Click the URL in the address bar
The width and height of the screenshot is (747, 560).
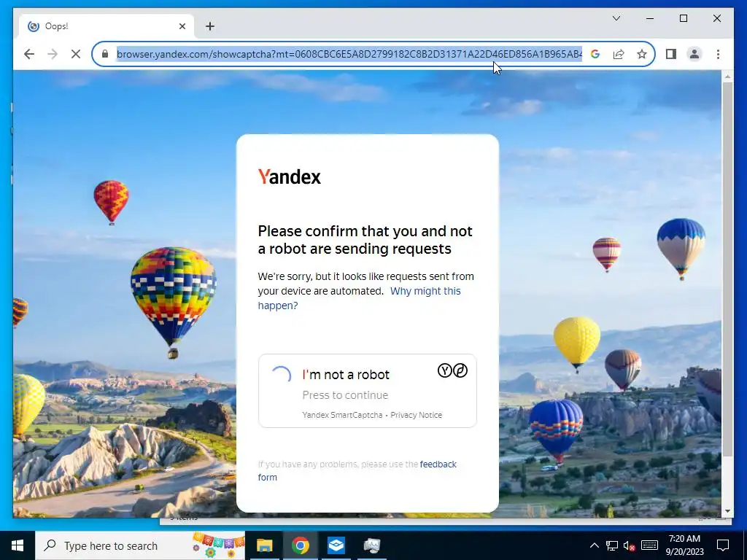click(349, 54)
